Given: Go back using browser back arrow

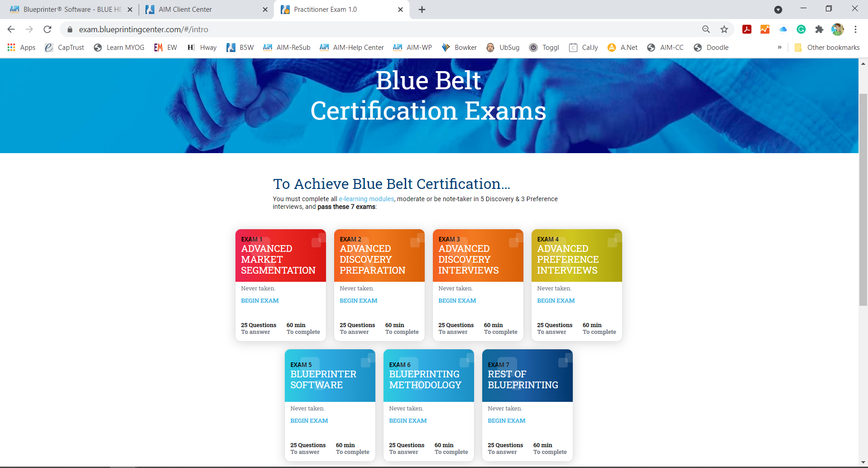Looking at the screenshot, I should (11, 29).
